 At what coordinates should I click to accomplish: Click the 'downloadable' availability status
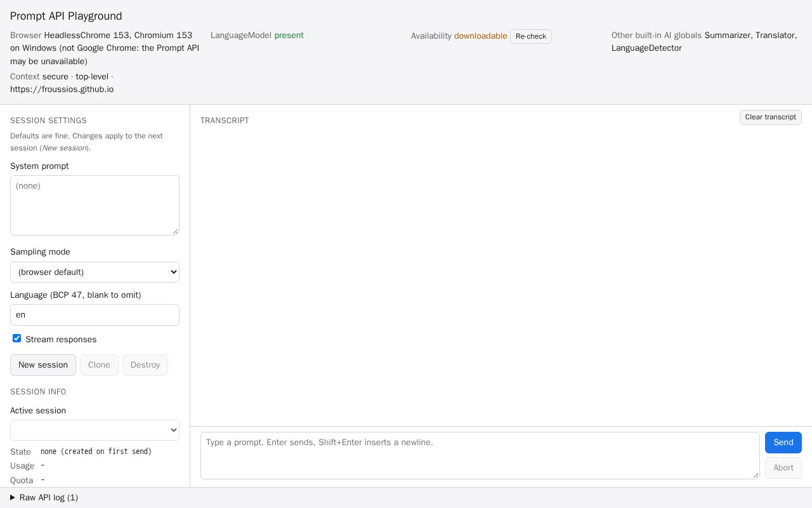coord(480,36)
